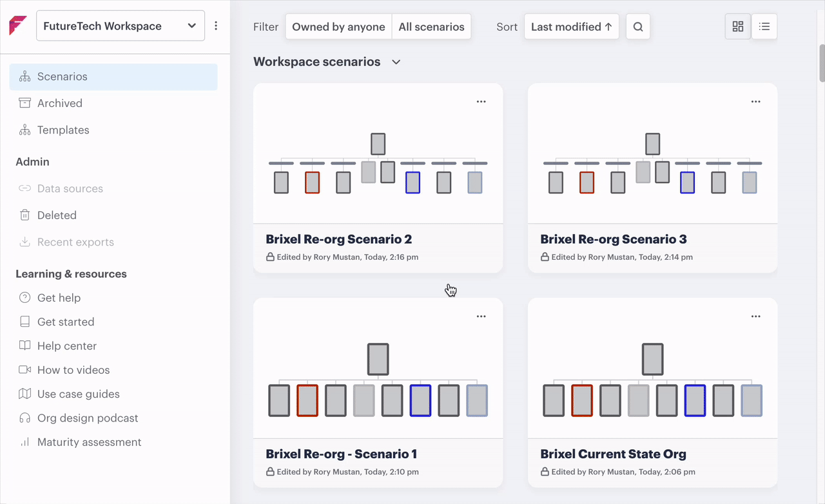The image size is (825, 504).
Task: Open workspace kebab menu beside FutureTech Workspace
Action: [216, 26]
